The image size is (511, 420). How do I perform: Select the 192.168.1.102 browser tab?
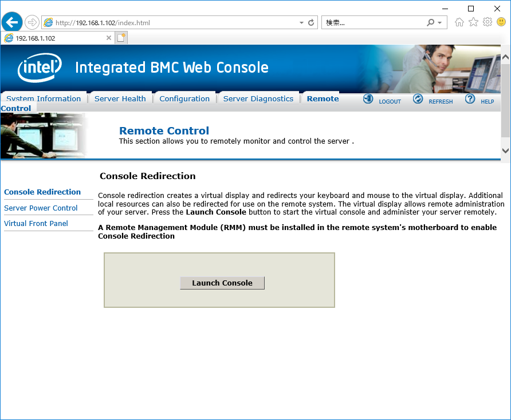click(x=58, y=38)
